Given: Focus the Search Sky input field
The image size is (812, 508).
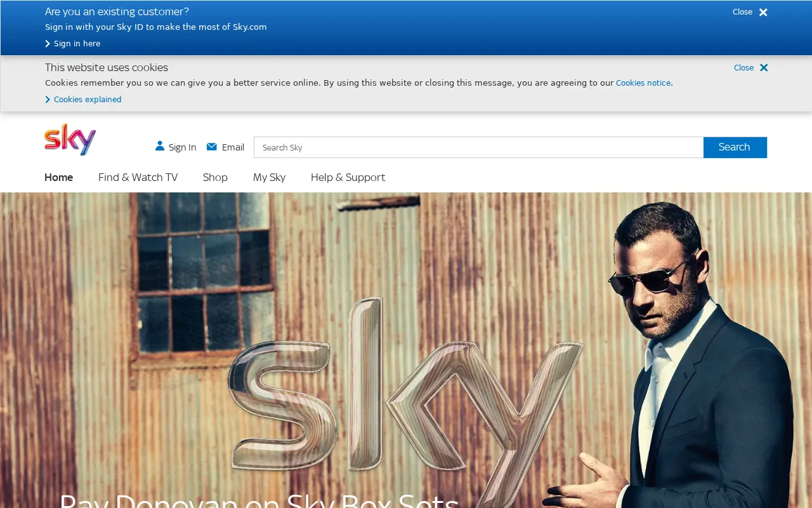Looking at the screenshot, I should tap(478, 147).
